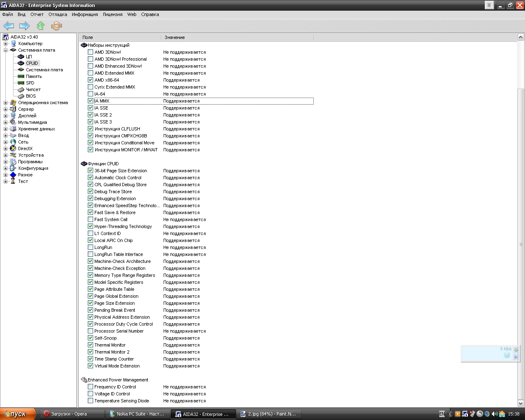Click the Программы icon in tree
Image resolution: width=525 pixels, height=420 pixels.
point(13,162)
